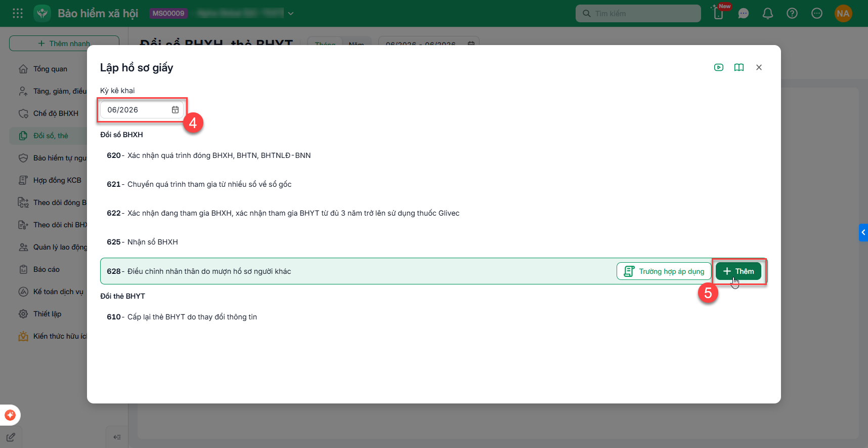Click the Báo cáo sidebar icon

(x=23, y=269)
